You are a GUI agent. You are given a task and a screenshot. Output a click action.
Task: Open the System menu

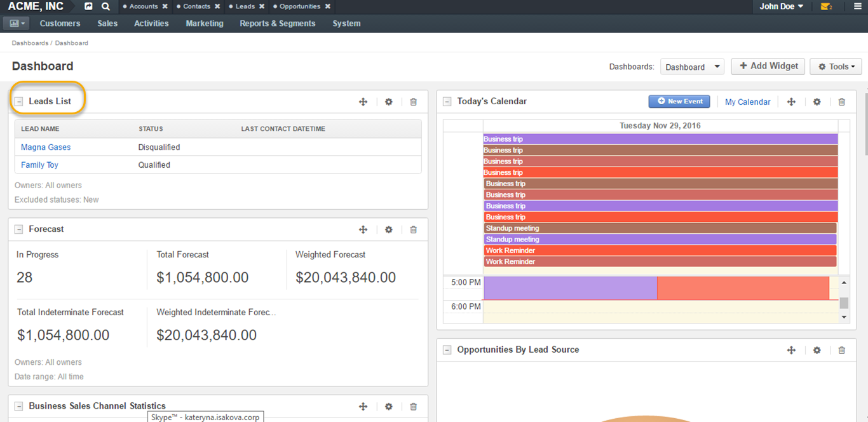pyautogui.click(x=346, y=24)
